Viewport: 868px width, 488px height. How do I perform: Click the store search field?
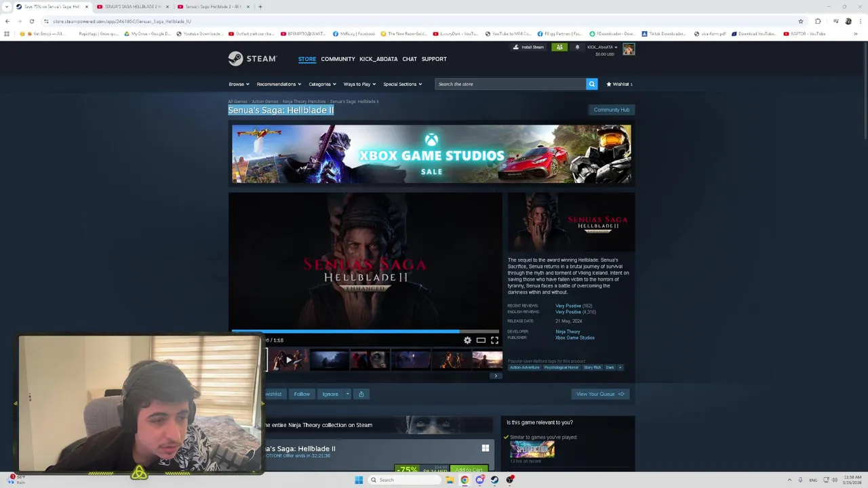coord(510,84)
